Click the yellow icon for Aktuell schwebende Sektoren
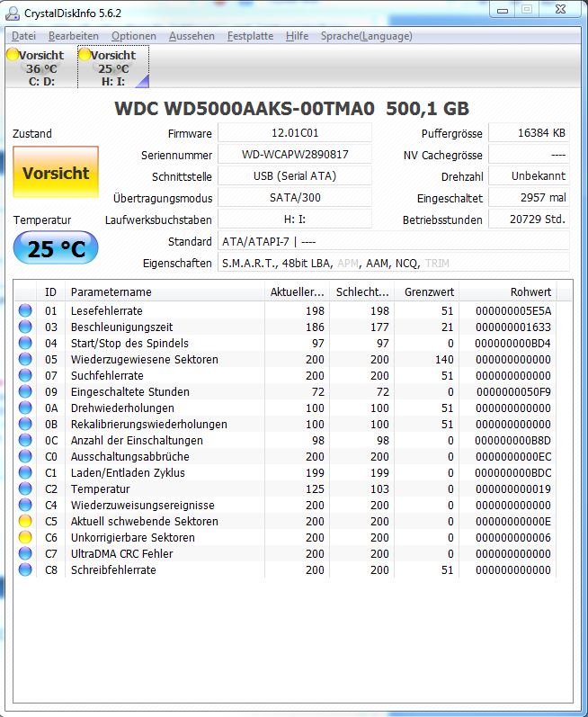This screenshot has width=588, height=717. click(25, 521)
